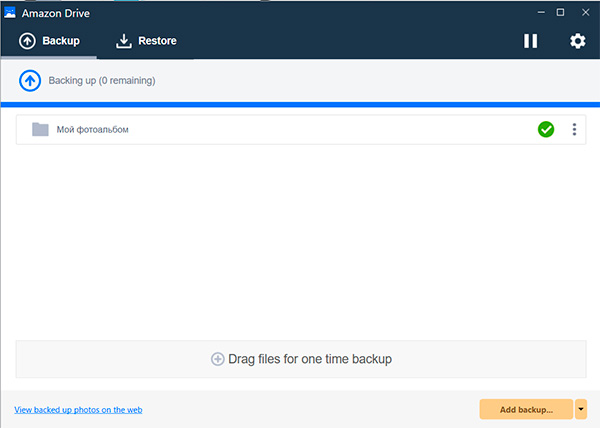Switch to the Backup tab

pos(49,41)
